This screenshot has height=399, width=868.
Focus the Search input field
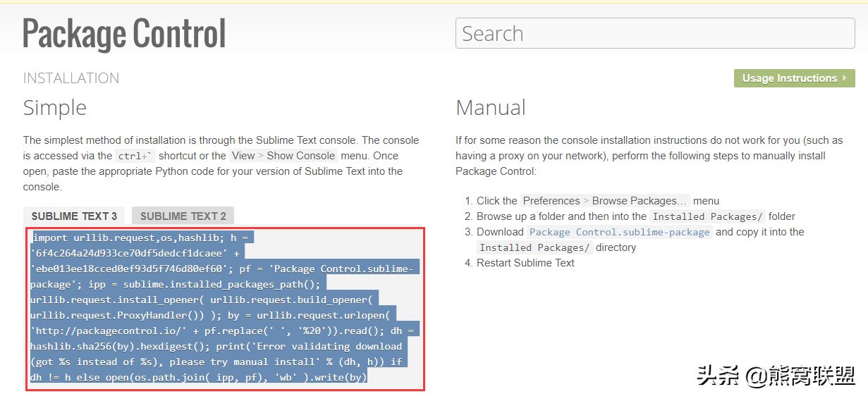655,33
